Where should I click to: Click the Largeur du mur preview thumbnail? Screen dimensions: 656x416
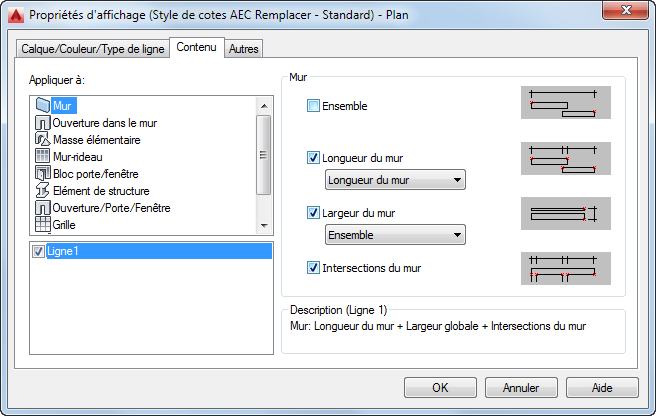tap(565, 213)
